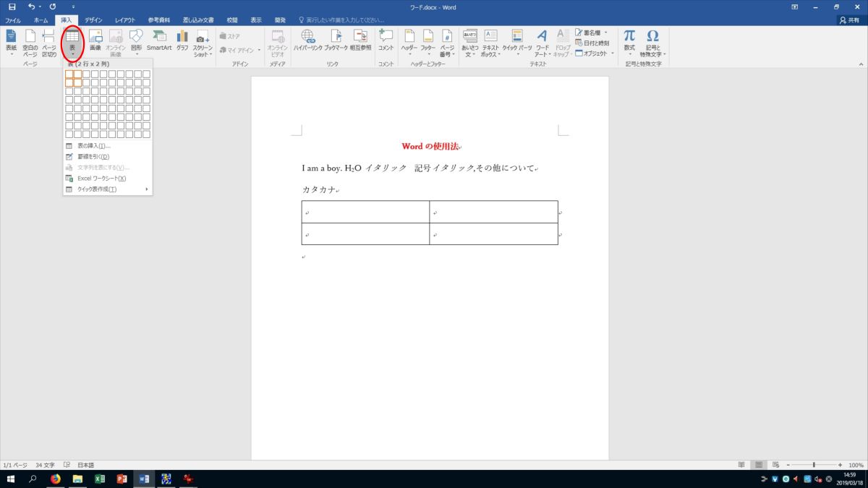Click the red title 'Word の使用法'
This screenshot has height=488, width=868.
coord(430,147)
